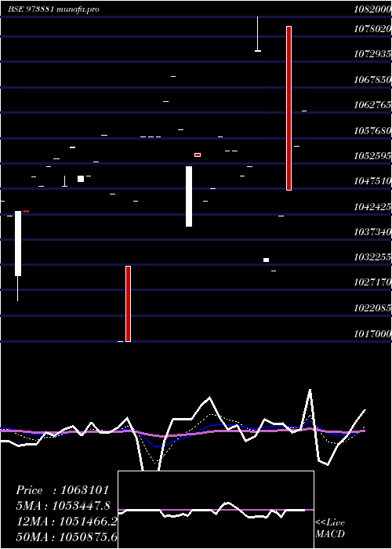
Task: Click the 1062765 price axis label
Action: coord(373,105)
